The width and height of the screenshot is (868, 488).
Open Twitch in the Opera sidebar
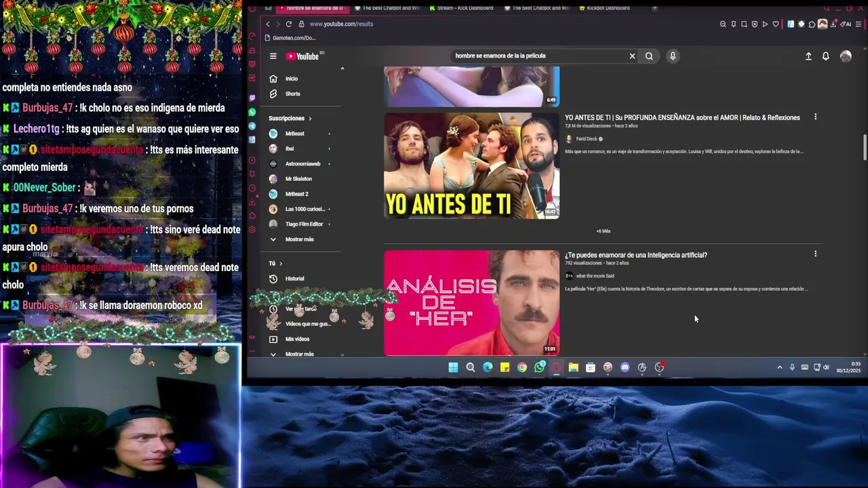tap(252, 98)
